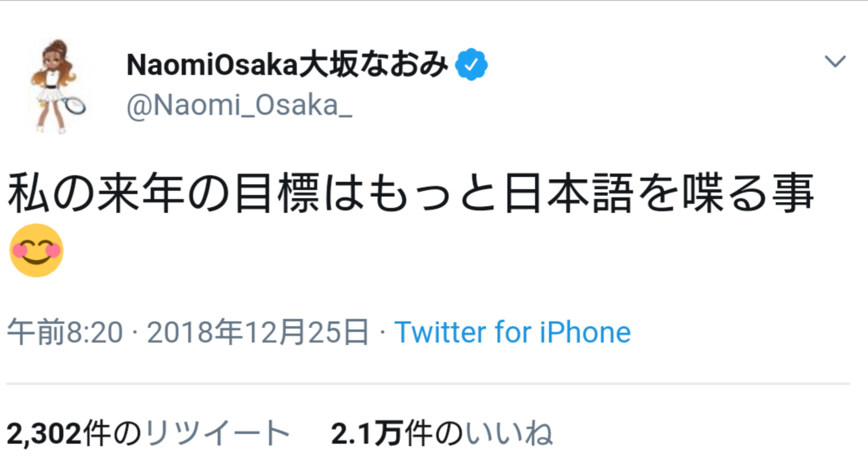Screen dimensions: 868x473
Task: Open the tweet options chevron menu
Action: click(x=835, y=62)
